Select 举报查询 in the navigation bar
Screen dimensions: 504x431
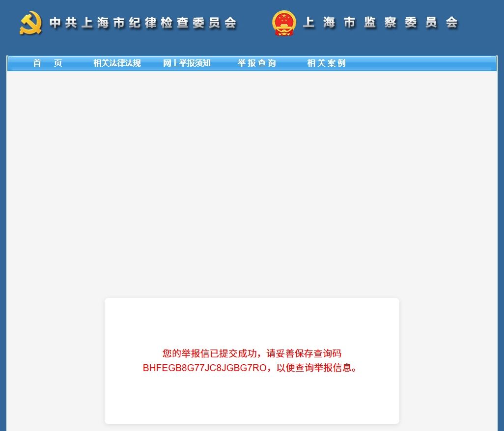click(256, 63)
